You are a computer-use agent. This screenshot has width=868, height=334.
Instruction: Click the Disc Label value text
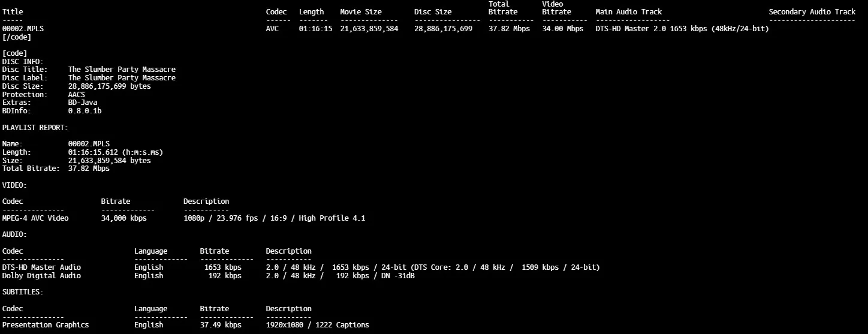122,78
